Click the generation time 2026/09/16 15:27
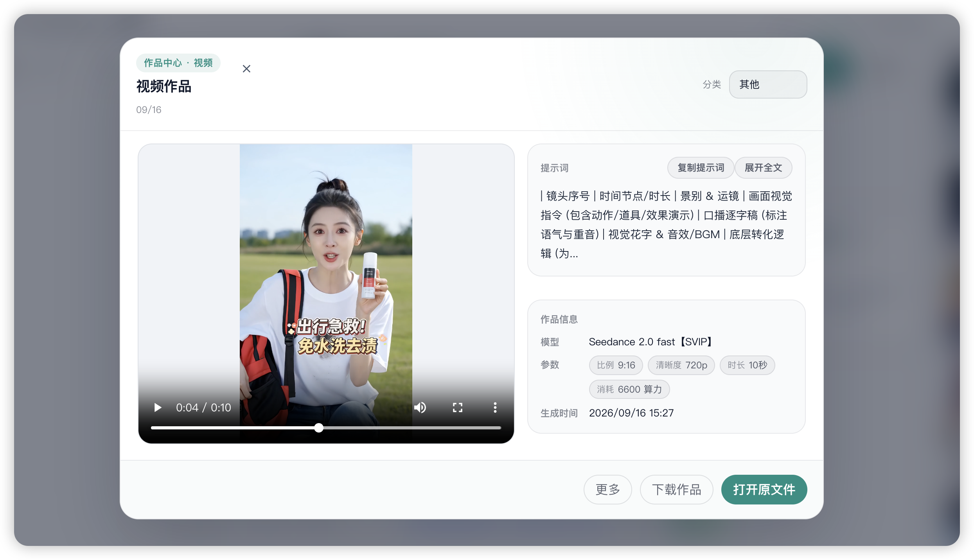 click(x=631, y=413)
